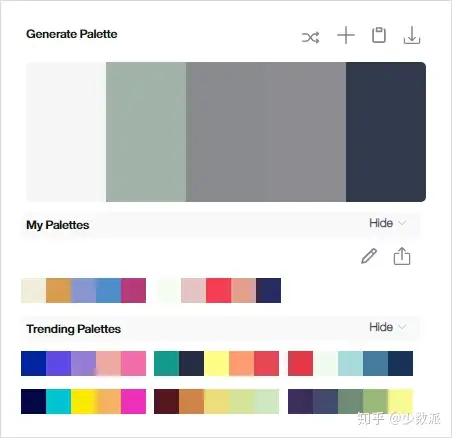The image size is (452, 438).
Task: Copy palette with the clipboard icon
Action: point(379,35)
